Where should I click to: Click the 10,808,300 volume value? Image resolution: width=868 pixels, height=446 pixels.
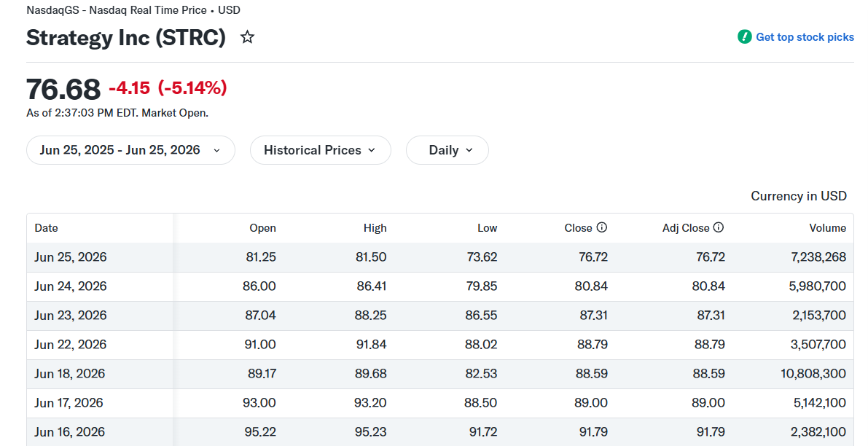tap(813, 374)
